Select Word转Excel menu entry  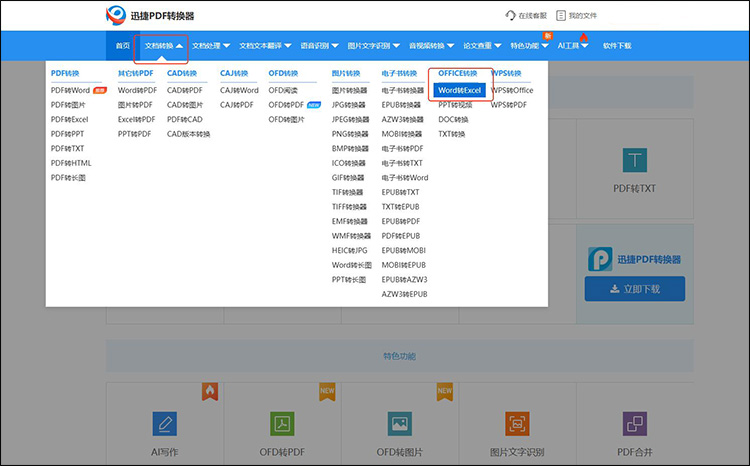[x=459, y=90]
